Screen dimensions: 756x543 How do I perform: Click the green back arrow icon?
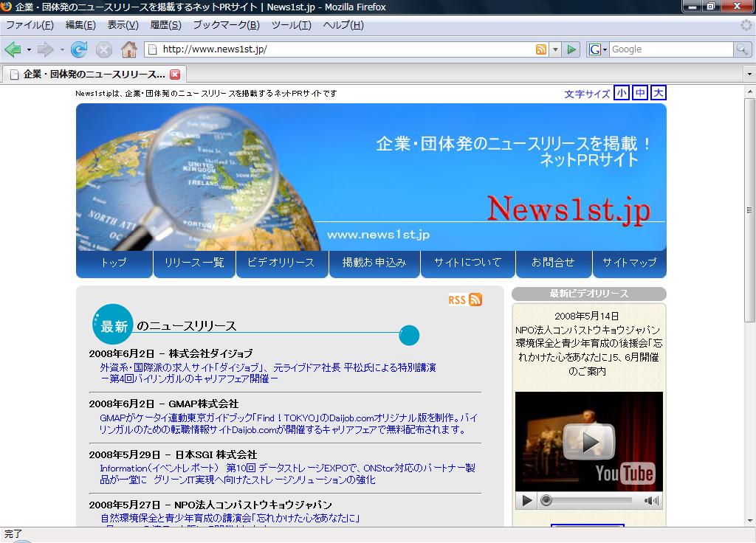[x=13, y=49]
